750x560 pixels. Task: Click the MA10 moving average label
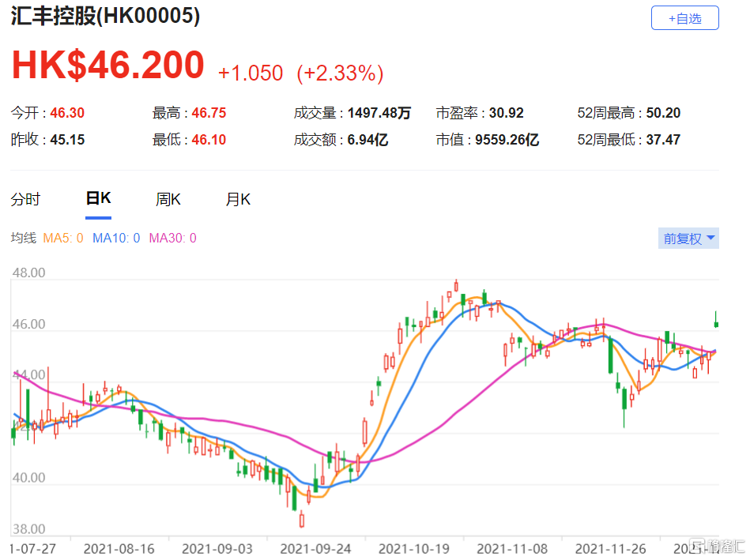(x=116, y=238)
